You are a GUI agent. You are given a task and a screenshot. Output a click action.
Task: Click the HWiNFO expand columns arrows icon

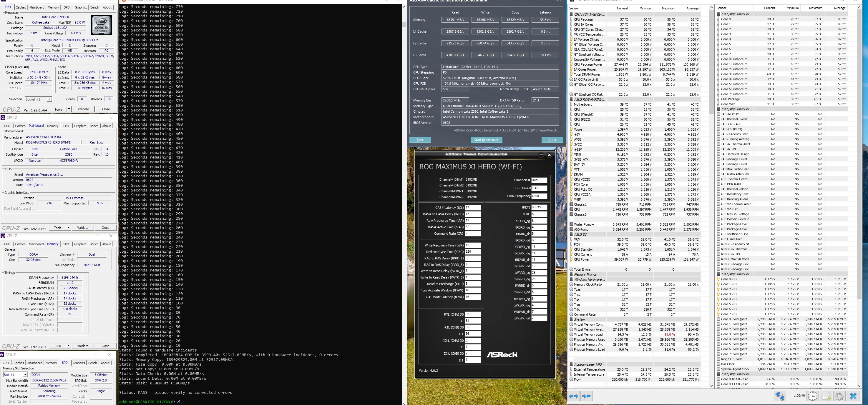[x=574, y=396]
